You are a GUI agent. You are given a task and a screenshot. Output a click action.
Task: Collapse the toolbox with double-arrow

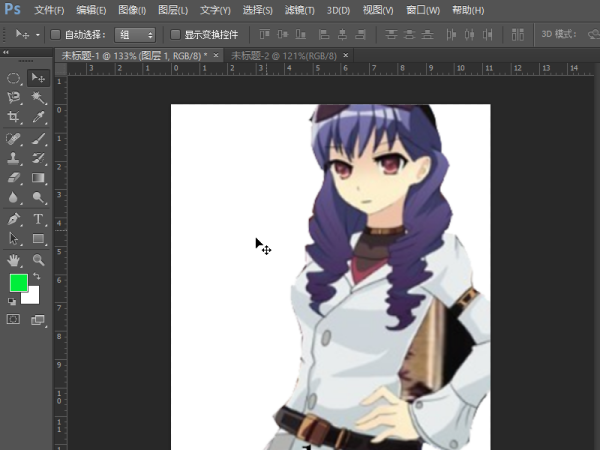pyautogui.click(x=6, y=52)
